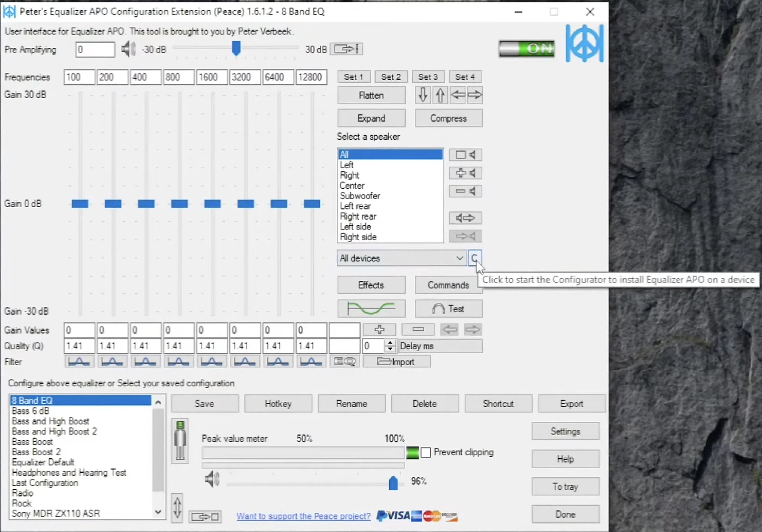This screenshot has height=532, width=762.
Task: Click the square speaker icon button
Action: coord(465,155)
